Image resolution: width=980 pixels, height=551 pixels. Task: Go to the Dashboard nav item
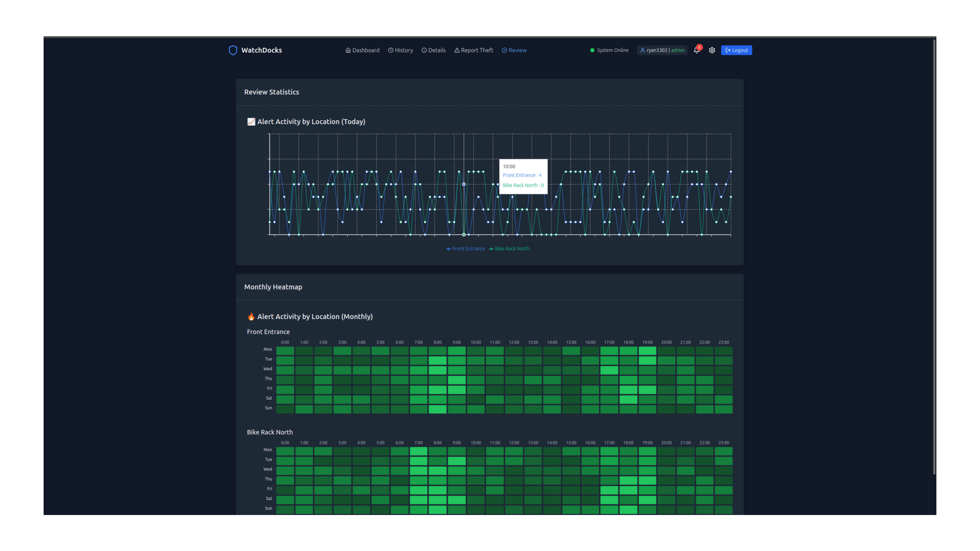362,50
